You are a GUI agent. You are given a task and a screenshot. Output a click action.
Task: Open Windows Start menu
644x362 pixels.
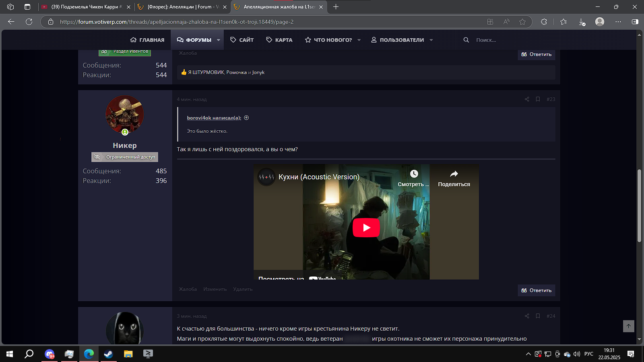click(x=10, y=354)
